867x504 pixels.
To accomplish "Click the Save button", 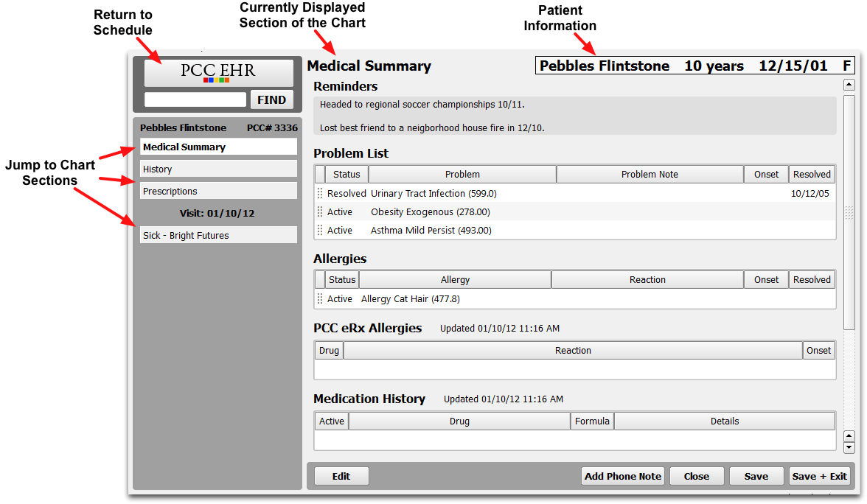I will [756, 476].
